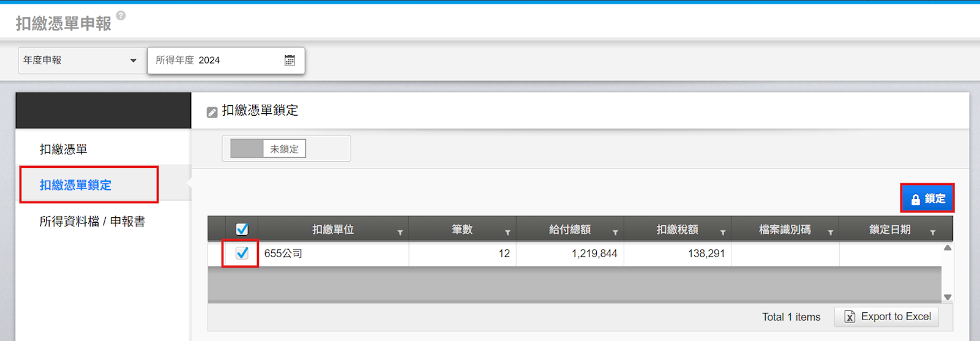Image resolution: width=980 pixels, height=341 pixels.
Task: Click the 1,219,844 payment total cell
Action: (570, 253)
